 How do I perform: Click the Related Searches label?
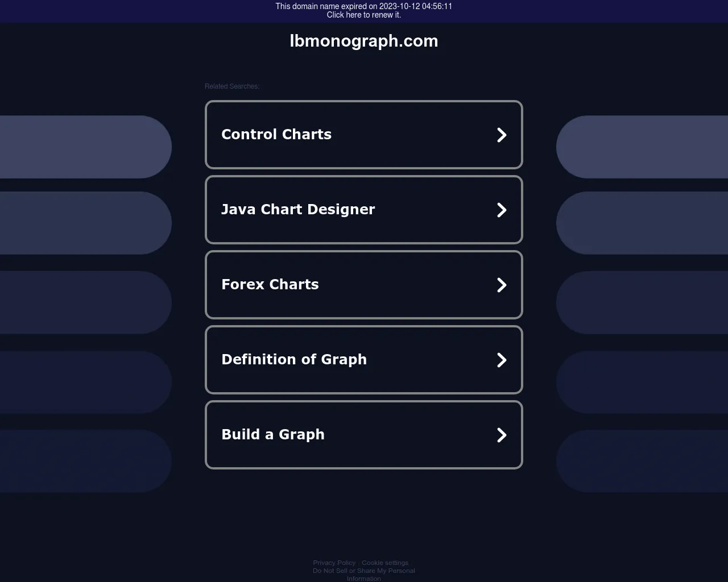232,86
